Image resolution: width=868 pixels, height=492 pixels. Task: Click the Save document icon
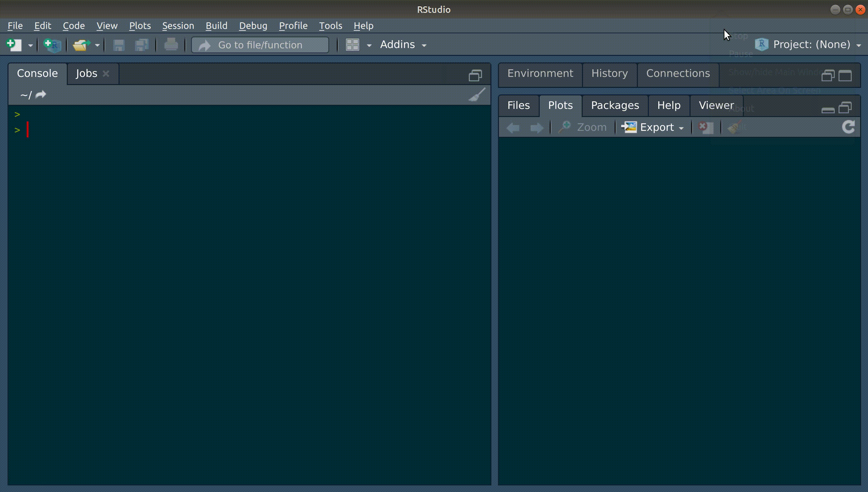coord(119,45)
